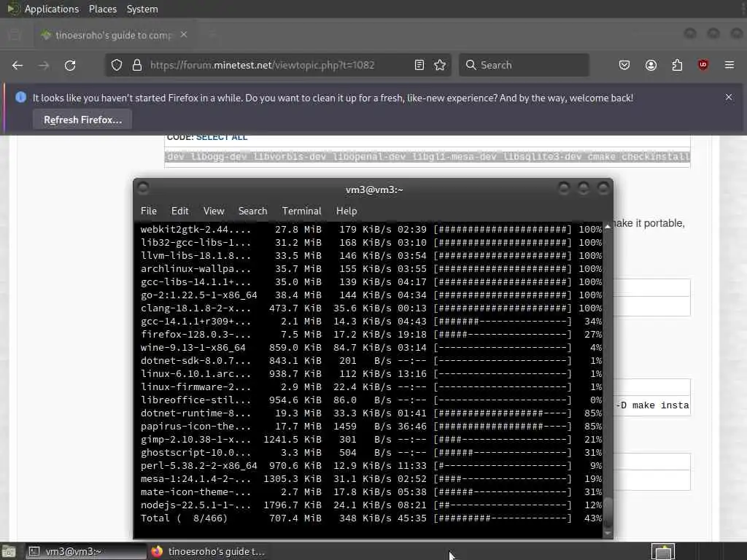Screen dimensions: 747x560
Task: Click the highlighted libogg-dev code line
Action: click(x=427, y=157)
